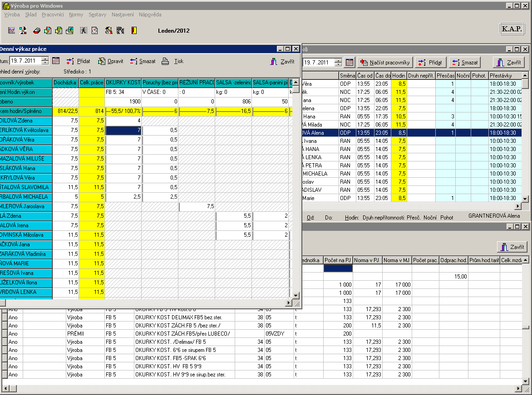Click the Leden/2012 period label
This screenshot has height=395, width=532.
174,30
